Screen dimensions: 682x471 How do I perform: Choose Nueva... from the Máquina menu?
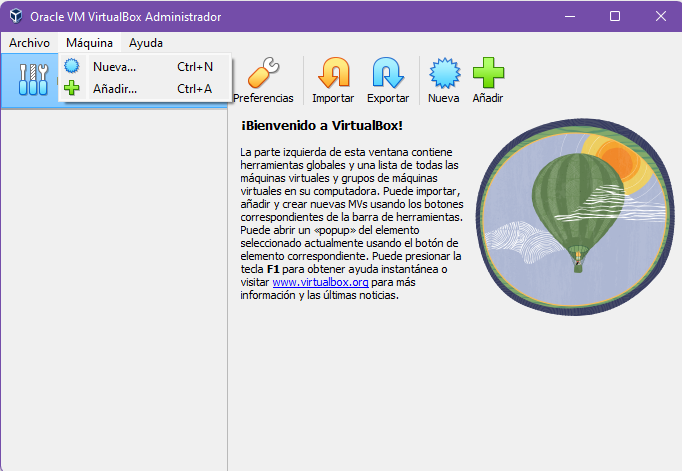click(x=144, y=67)
